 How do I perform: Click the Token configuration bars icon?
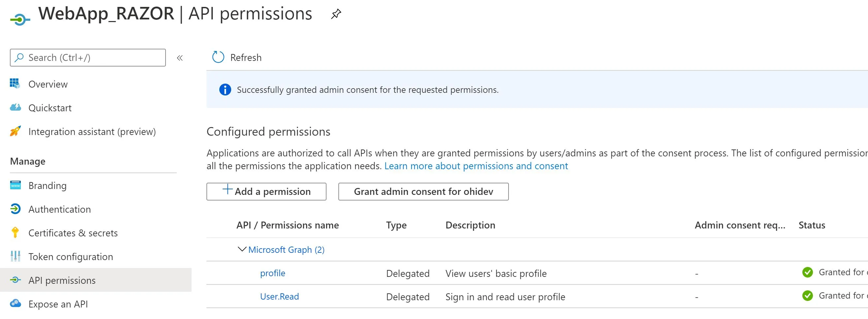(15, 256)
